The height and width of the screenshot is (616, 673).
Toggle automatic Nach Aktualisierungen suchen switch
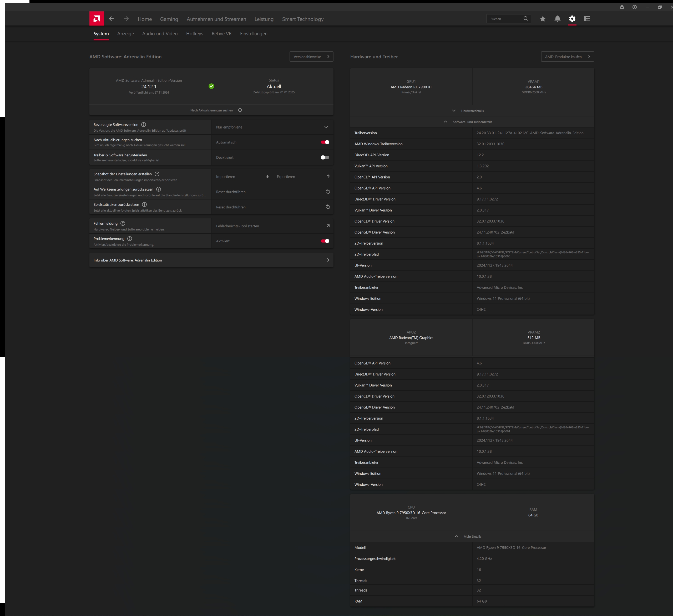325,142
